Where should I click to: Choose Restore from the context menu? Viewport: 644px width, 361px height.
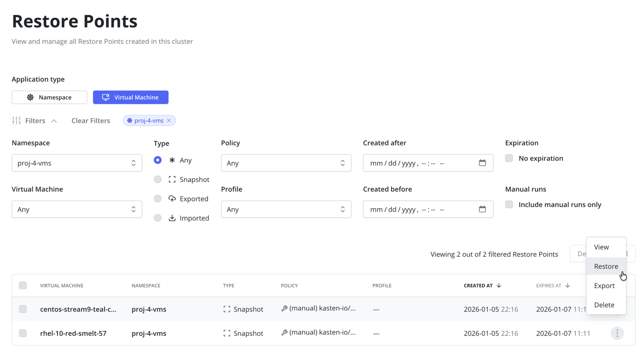click(606, 266)
